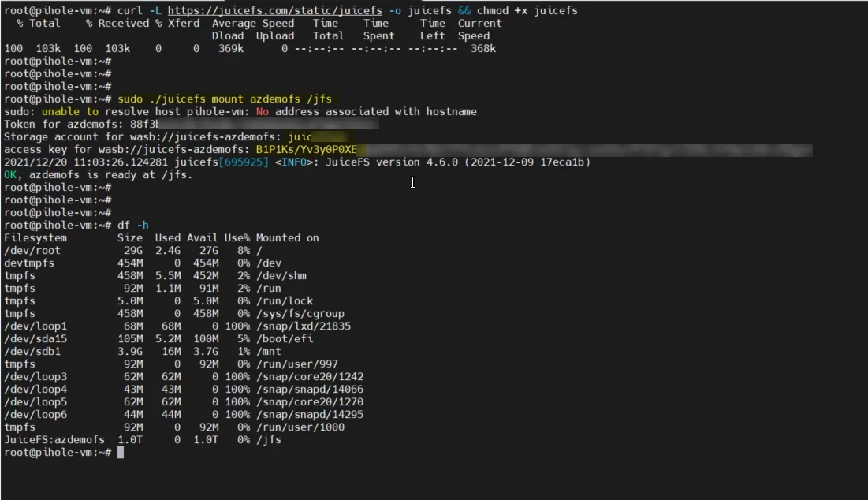Click the 1.0T size of JuiceFS row

coord(130,439)
